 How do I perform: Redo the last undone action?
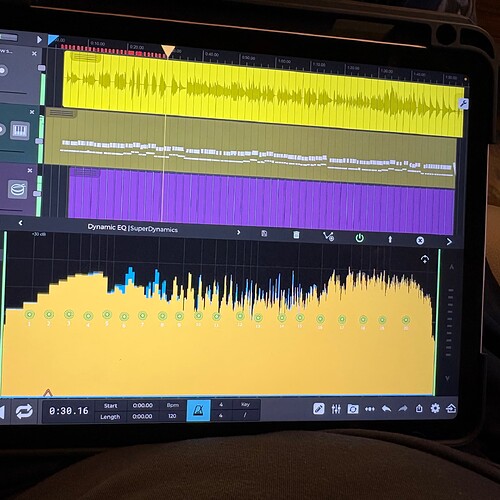403,408
